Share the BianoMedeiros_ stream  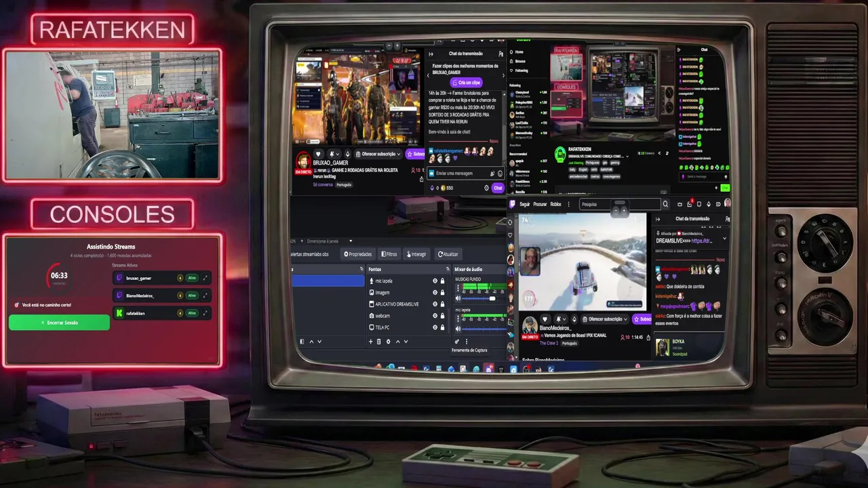pyautogui.click(x=648, y=338)
